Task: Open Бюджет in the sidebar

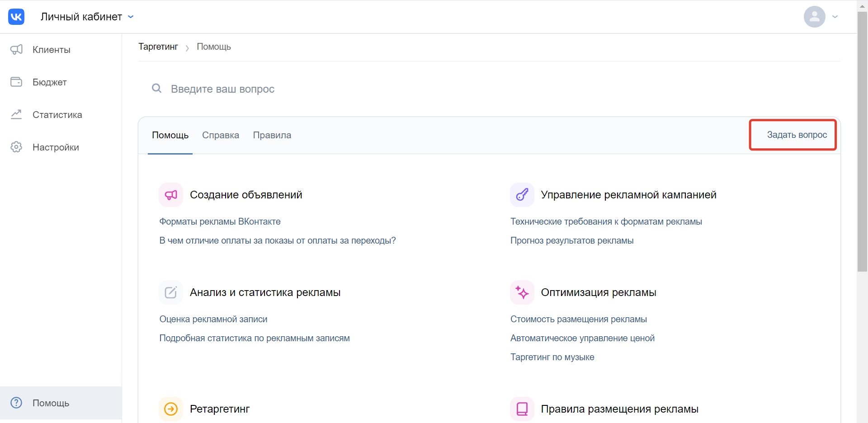Action: [61, 82]
